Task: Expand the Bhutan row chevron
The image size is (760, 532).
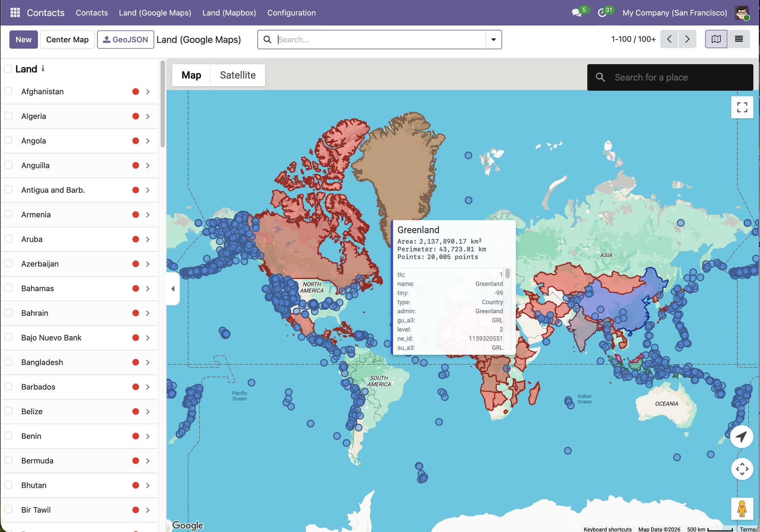Action: point(148,485)
